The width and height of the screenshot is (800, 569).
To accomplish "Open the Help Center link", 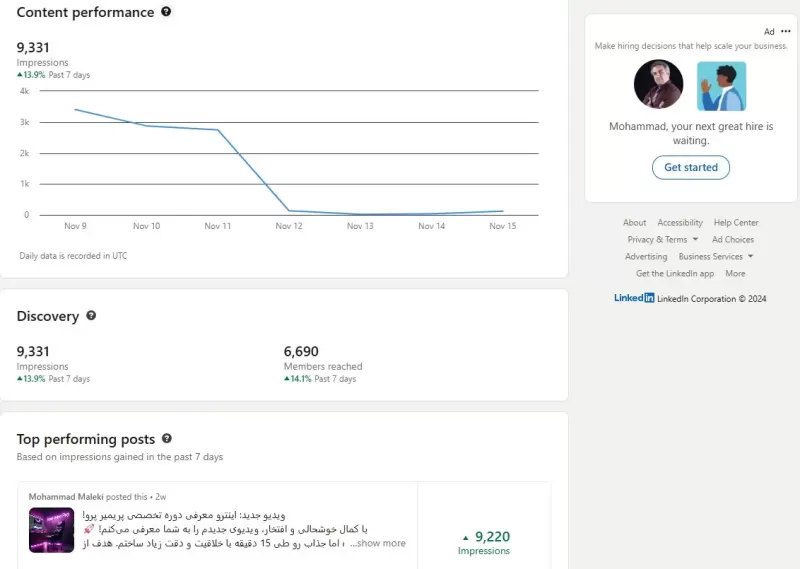I will tap(736, 222).
